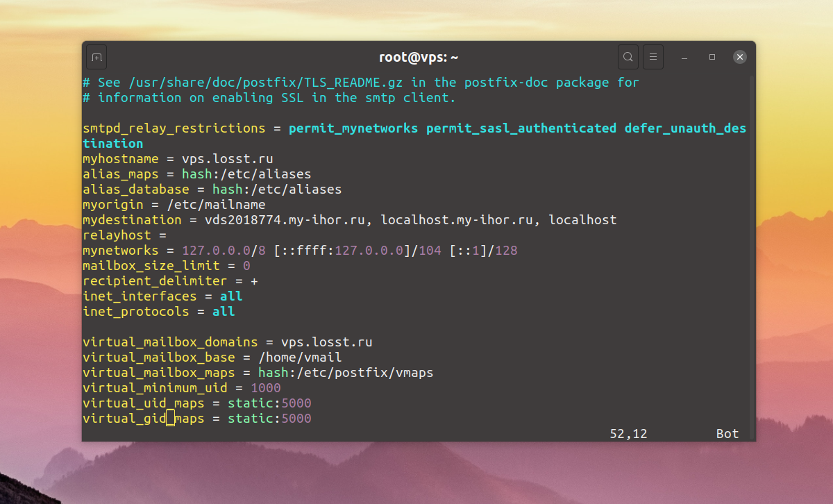Open the terminal hamburger menu

[653, 57]
